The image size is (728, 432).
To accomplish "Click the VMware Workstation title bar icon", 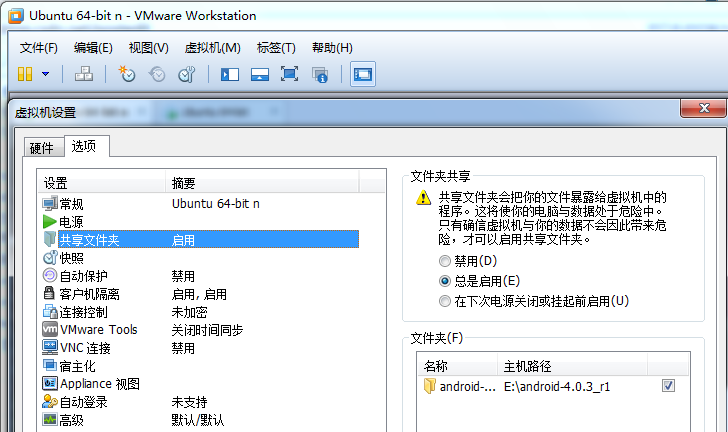I will point(16,15).
